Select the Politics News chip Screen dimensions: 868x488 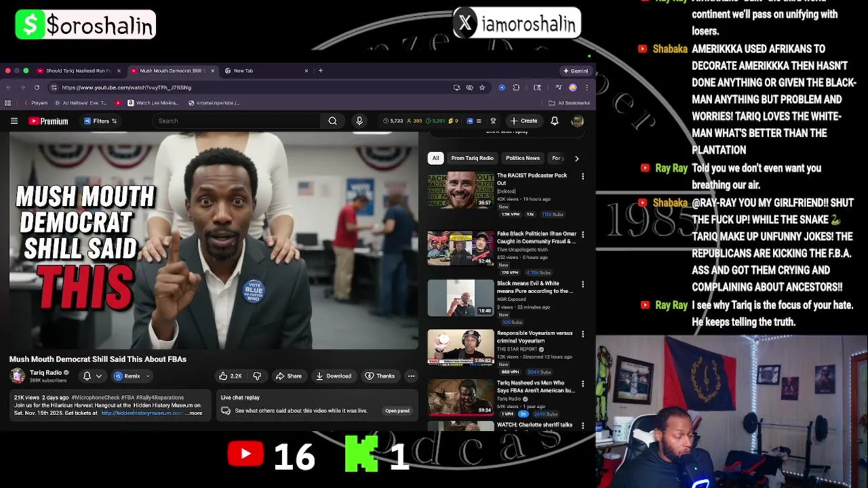pyautogui.click(x=523, y=158)
